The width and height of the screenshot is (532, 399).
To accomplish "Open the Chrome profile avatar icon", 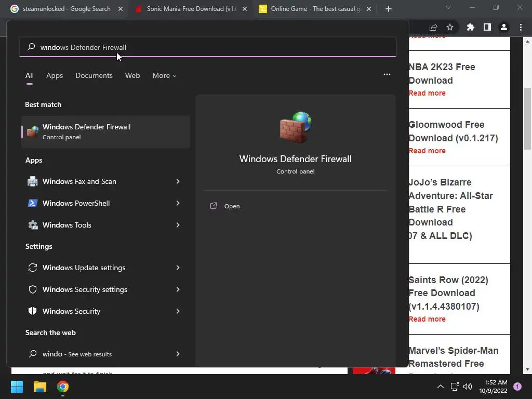I will pyautogui.click(x=504, y=27).
